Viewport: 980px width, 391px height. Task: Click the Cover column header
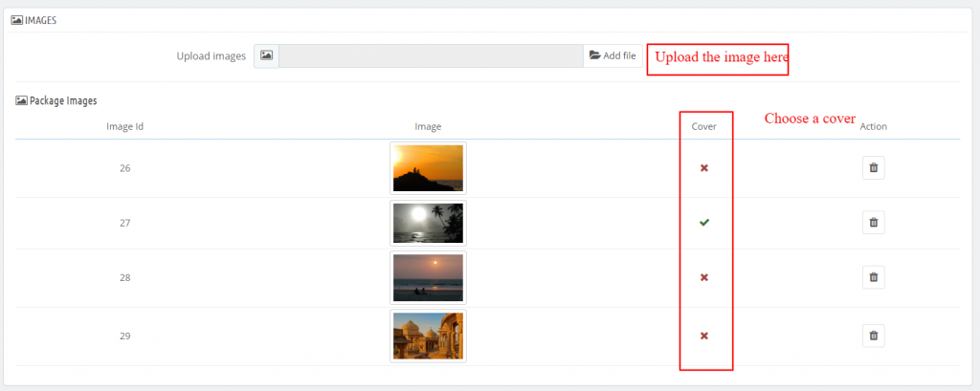click(703, 126)
